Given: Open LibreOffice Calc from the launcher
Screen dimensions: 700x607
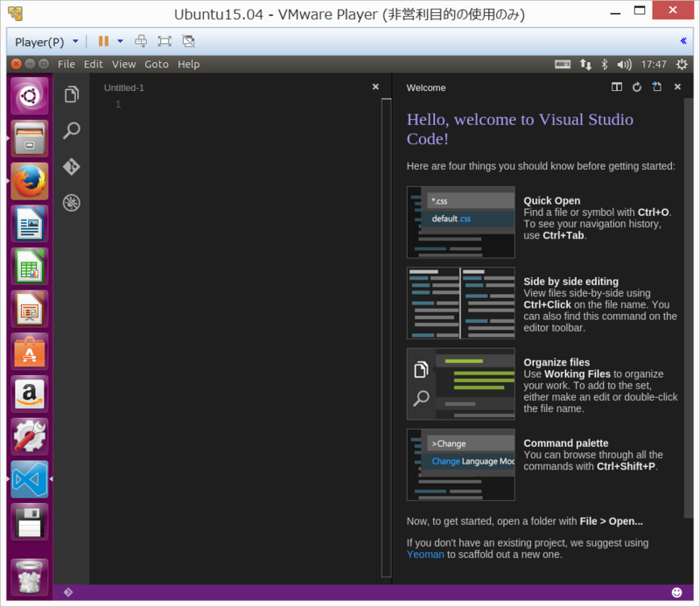Looking at the screenshot, I should pos(30,267).
